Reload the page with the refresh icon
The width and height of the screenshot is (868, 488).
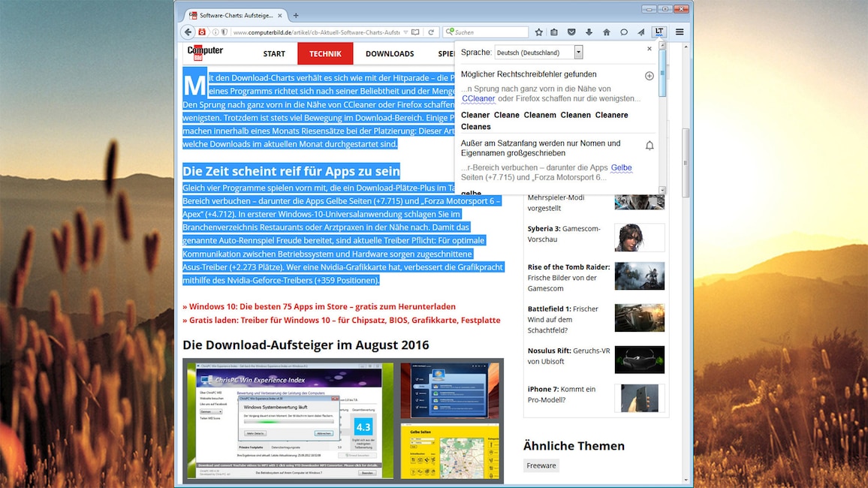431,32
